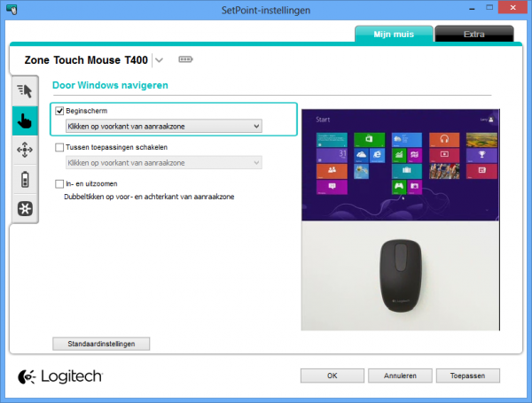Check the In- en uitzoomen option
Screen dimensions: 532x403
[x=59, y=183]
